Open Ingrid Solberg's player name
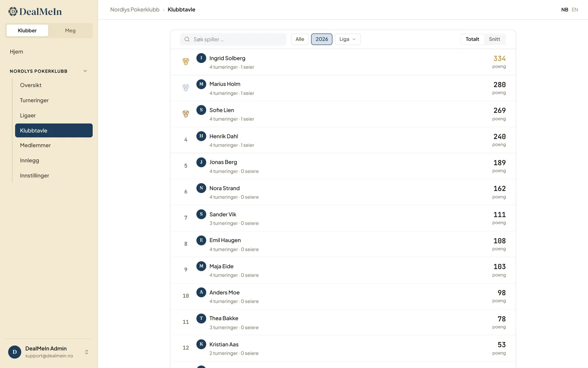 227,58
